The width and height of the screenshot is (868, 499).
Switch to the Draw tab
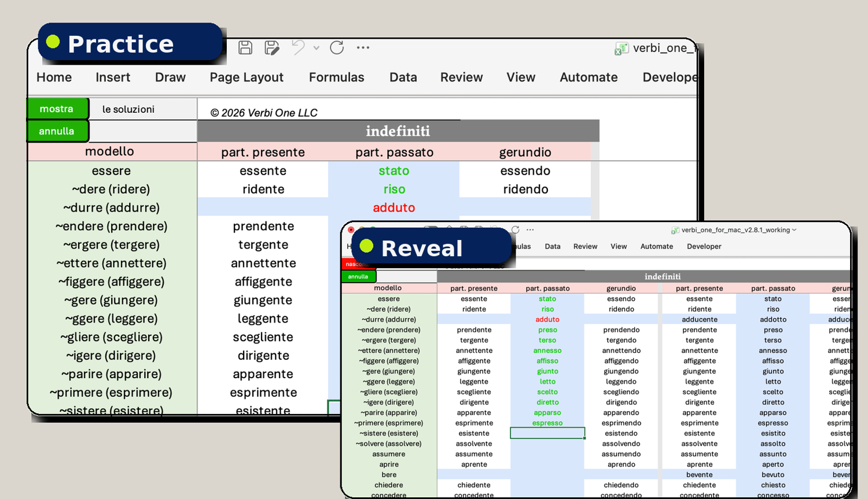170,77
